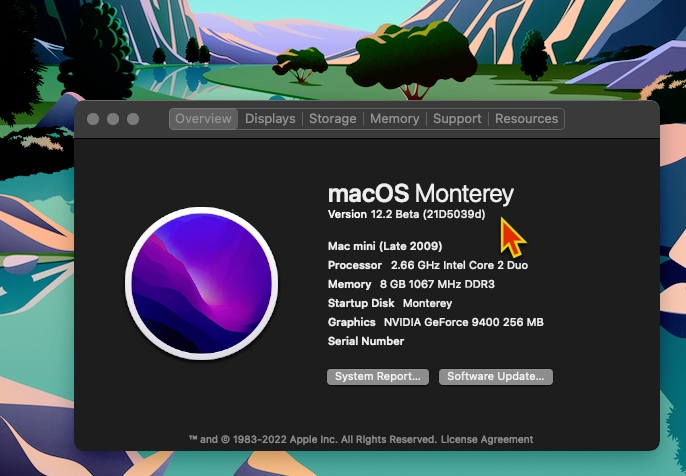Image resolution: width=686 pixels, height=476 pixels.
Task: Open the Resources tab
Action: click(526, 119)
